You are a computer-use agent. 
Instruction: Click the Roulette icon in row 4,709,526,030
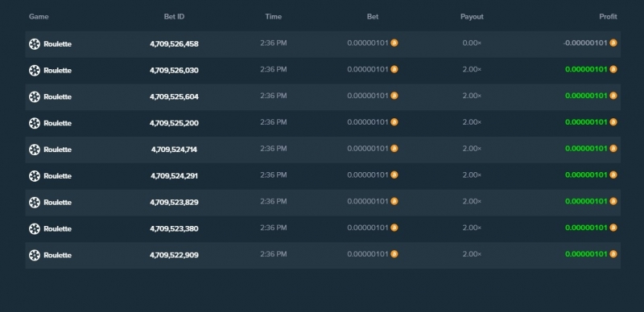[x=35, y=70]
